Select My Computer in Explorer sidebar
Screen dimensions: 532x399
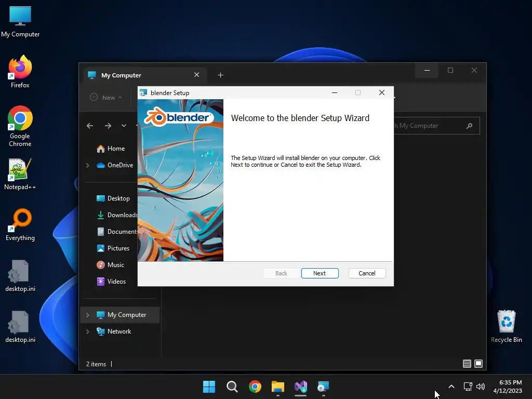tap(121, 315)
